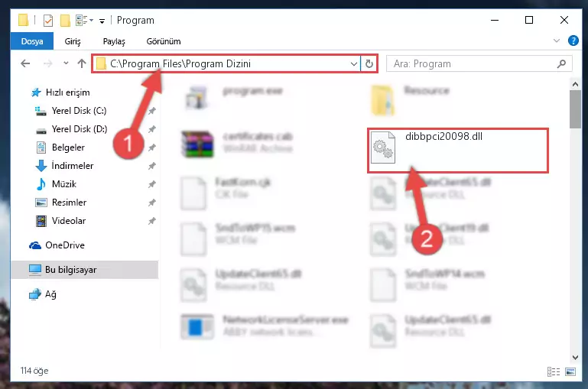Open the Paylaş ribbon tab
Viewport: 588px width, 389px height.
pyautogui.click(x=114, y=41)
